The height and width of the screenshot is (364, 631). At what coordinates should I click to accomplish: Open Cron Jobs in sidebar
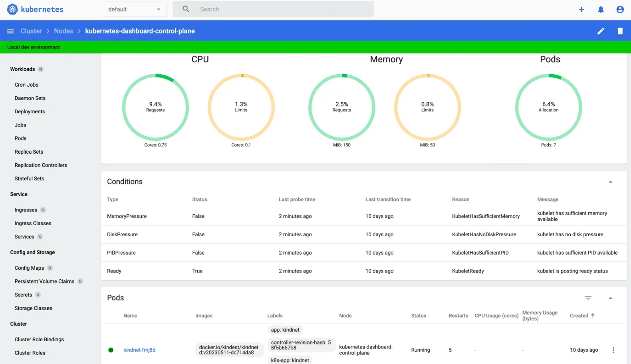pos(26,85)
